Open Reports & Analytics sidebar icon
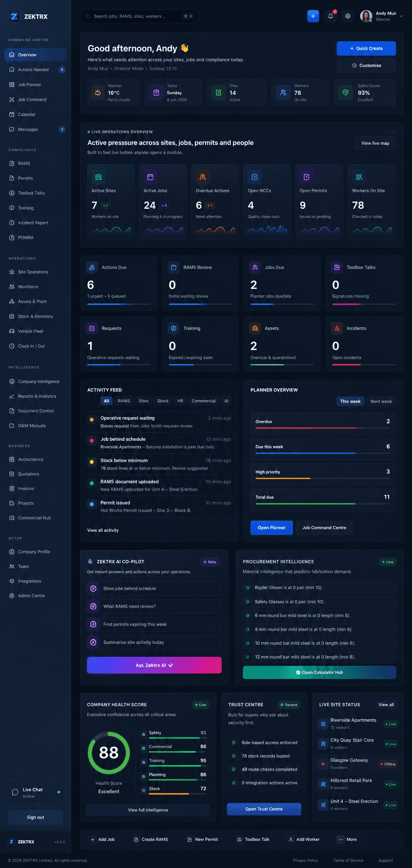This screenshot has height=868, width=412. pos(12,396)
